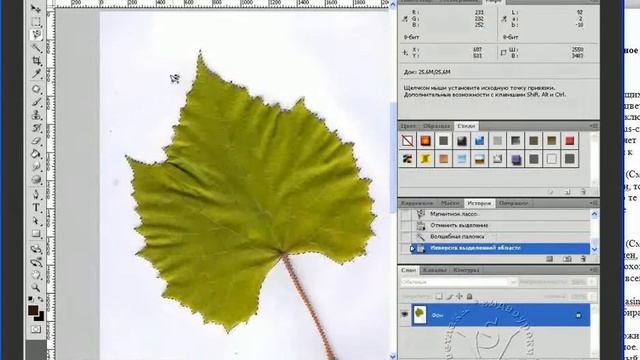This screenshot has height=360, width=640.
Task: Click the foreground color swatch
Action: click(x=33, y=310)
